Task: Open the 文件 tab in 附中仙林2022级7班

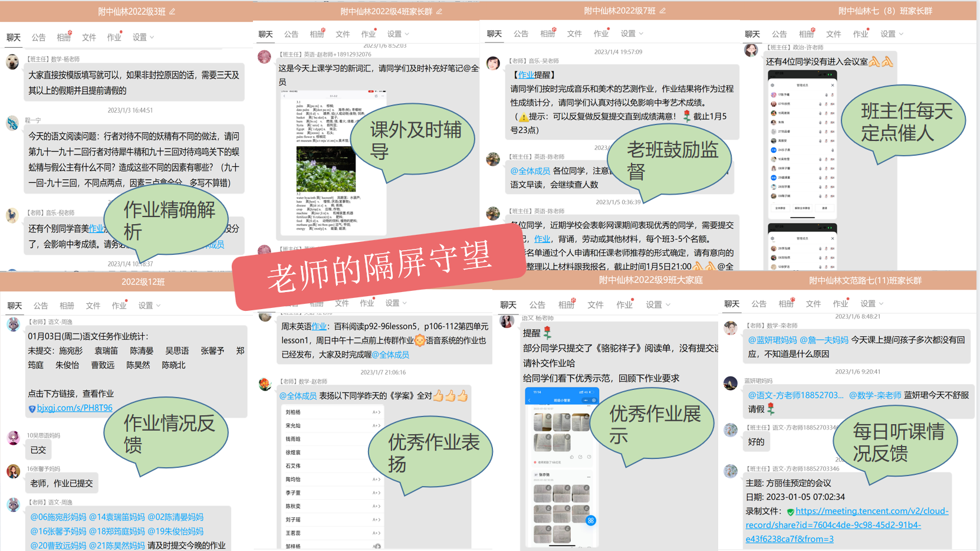Action: pyautogui.click(x=574, y=34)
